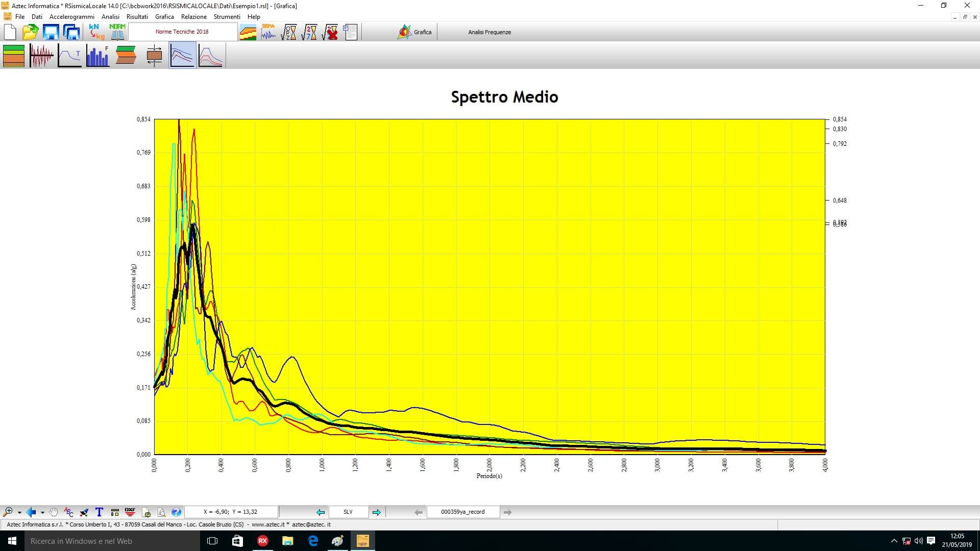This screenshot has height=551, width=980.
Task: Click the Analisi Frequenze button
Action: pyautogui.click(x=489, y=32)
